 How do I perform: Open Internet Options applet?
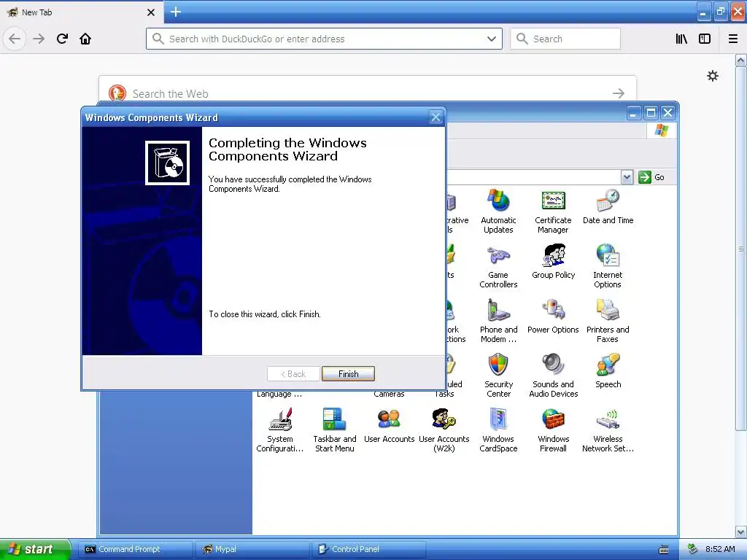[608, 266]
